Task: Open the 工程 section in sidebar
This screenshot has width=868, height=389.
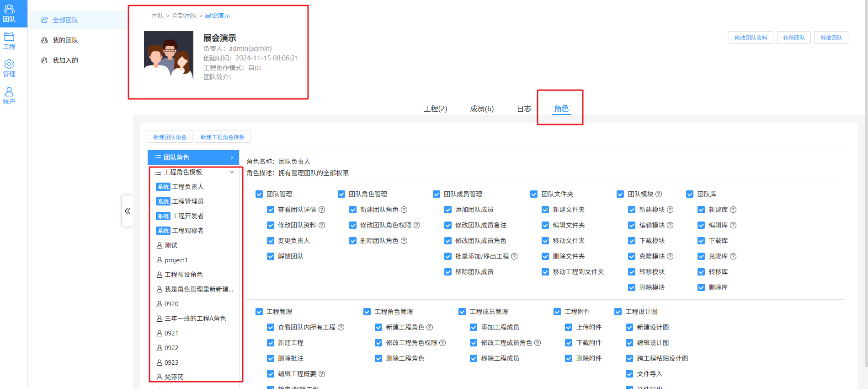Action: pyautogui.click(x=9, y=41)
